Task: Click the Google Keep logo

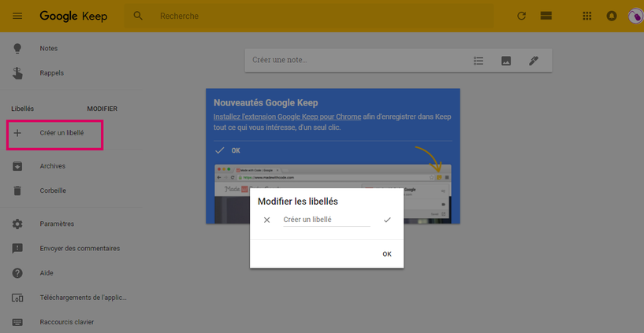Action: pos(73,17)
